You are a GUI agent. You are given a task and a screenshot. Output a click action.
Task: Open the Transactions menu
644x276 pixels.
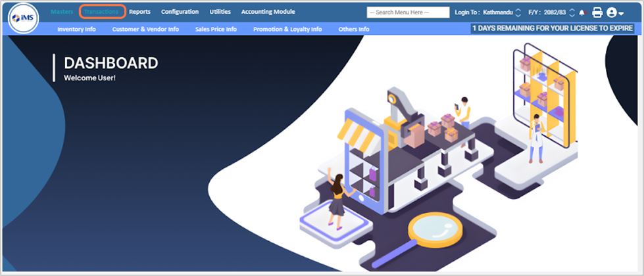tap(101, 12)
